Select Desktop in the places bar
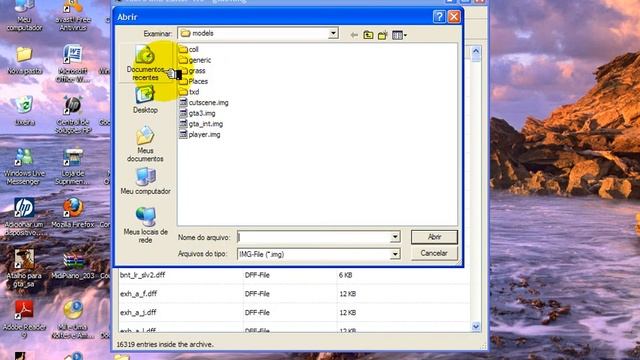 click(145, 99)
